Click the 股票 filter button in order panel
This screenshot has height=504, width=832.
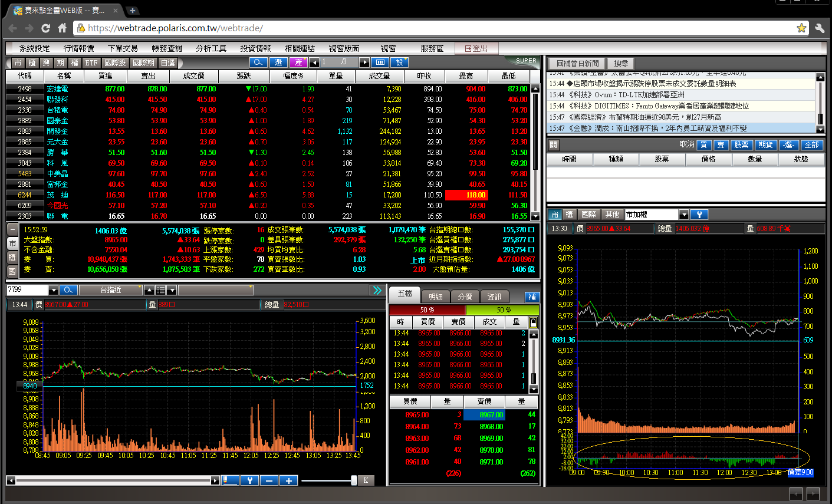click(x=741, y=144)
